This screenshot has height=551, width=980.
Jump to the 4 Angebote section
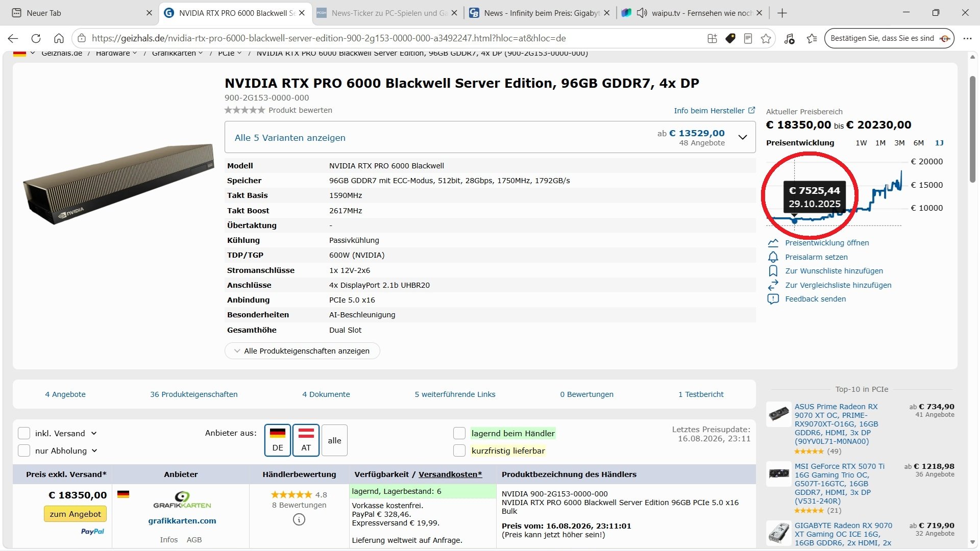[65, 394]
